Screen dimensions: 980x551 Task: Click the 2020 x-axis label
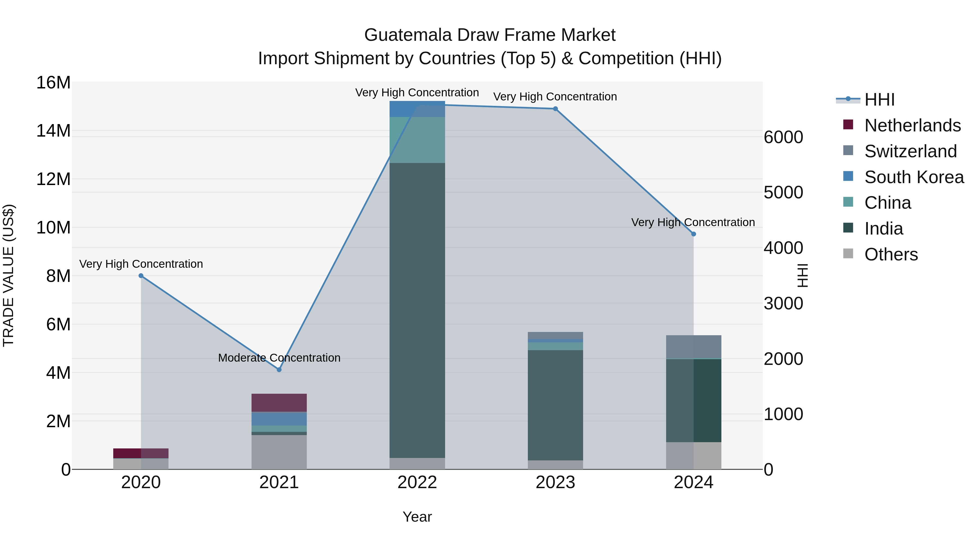point(141,482)
